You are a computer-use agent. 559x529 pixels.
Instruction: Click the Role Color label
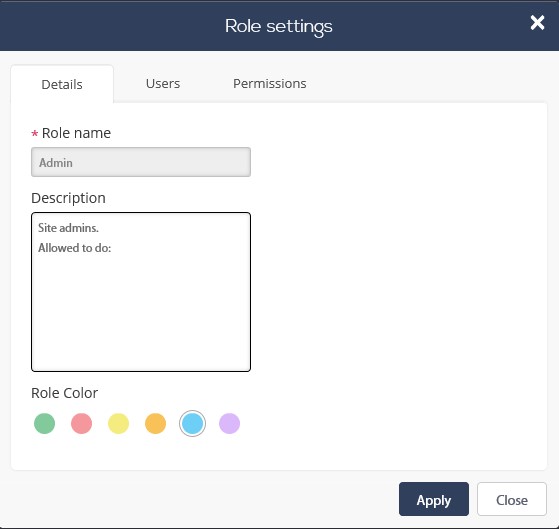pyautogui.click(x=65, y=393)
